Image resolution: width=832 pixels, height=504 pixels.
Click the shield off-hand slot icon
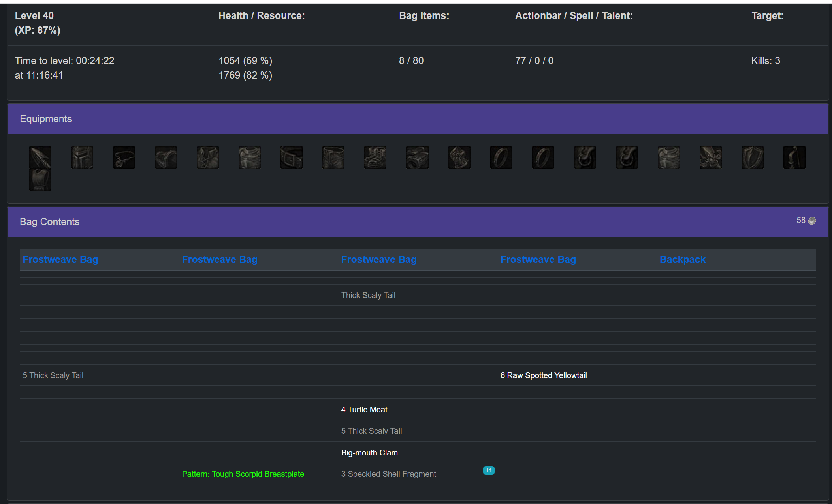[752, 157]
